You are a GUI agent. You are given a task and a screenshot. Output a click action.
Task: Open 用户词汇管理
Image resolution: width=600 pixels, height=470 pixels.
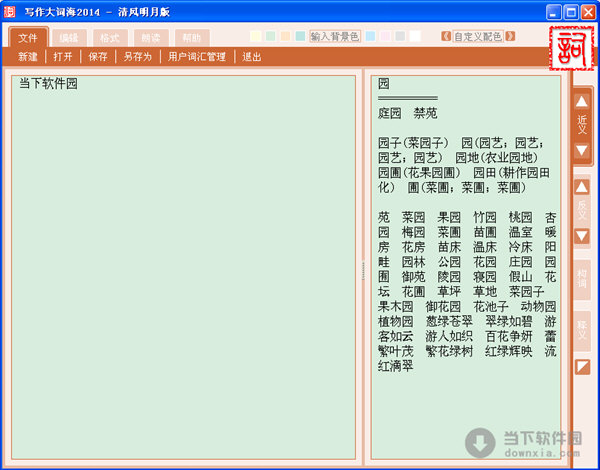pyautogui.click(x=197, y=57)
